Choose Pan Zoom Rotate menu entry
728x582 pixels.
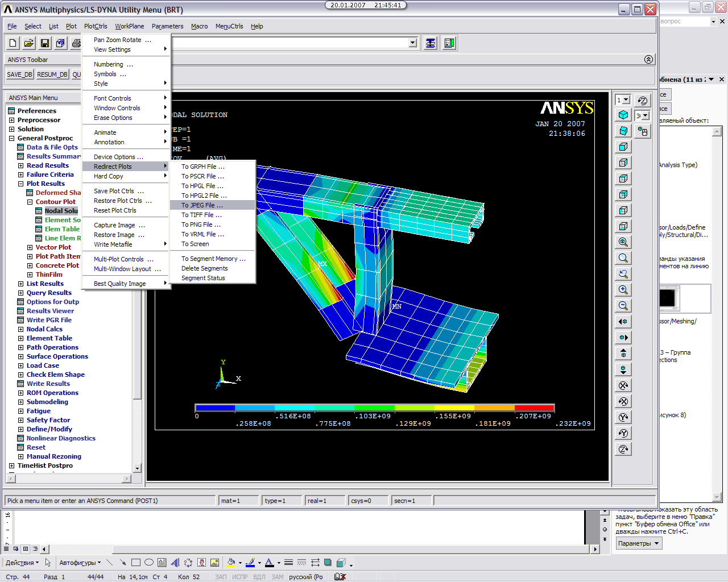[x=126, y=40]
